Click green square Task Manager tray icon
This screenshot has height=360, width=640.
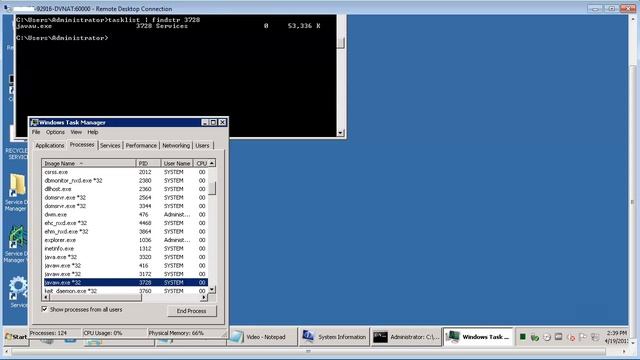[x=522, y=337]
